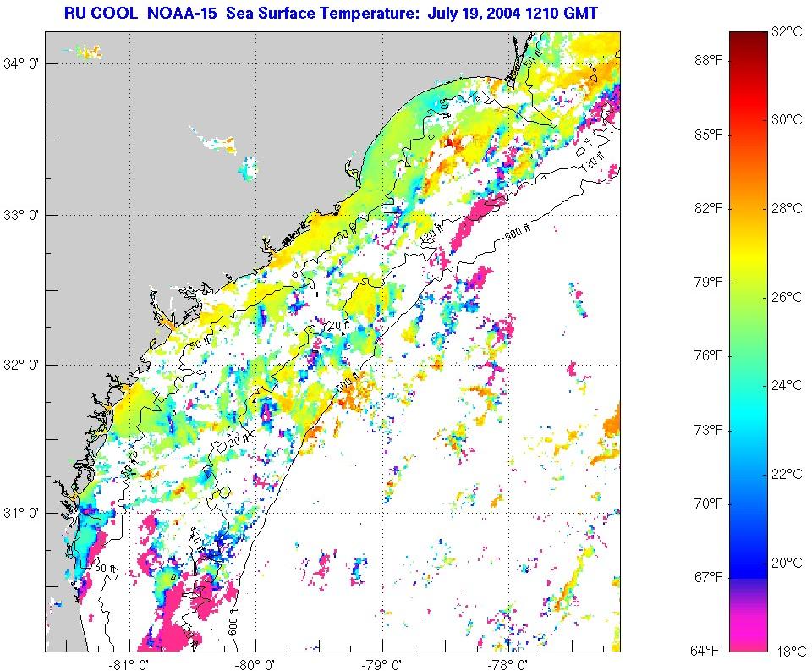Click the 79°F label beside the color bar

[x=709, y=283]
